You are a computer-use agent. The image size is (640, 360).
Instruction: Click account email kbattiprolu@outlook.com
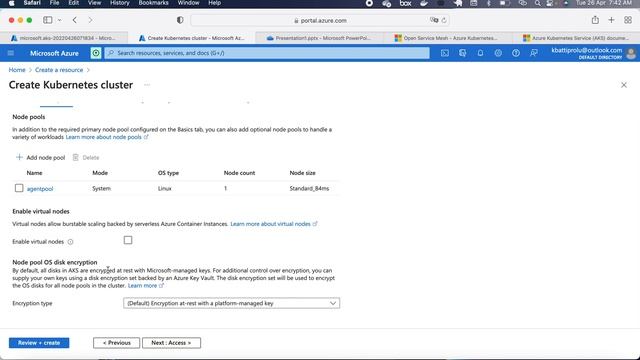click(x=587, y=50)
